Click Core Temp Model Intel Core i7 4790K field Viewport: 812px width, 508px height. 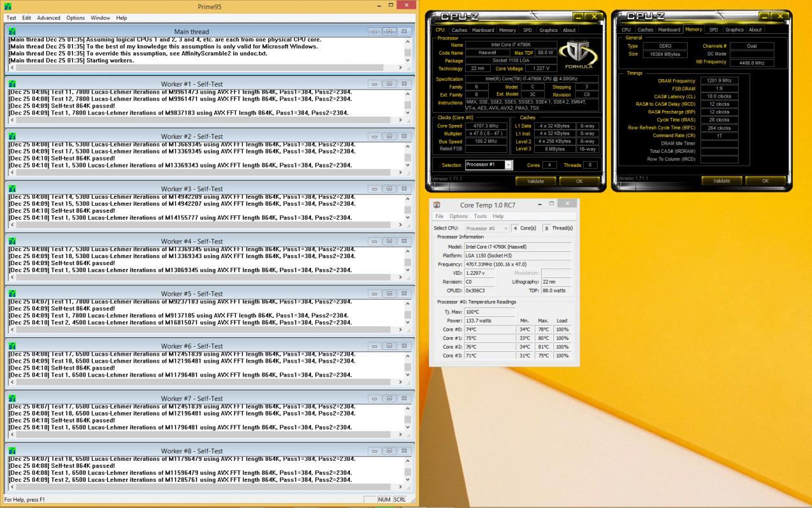pyautogui.click(x=518, y=247)
